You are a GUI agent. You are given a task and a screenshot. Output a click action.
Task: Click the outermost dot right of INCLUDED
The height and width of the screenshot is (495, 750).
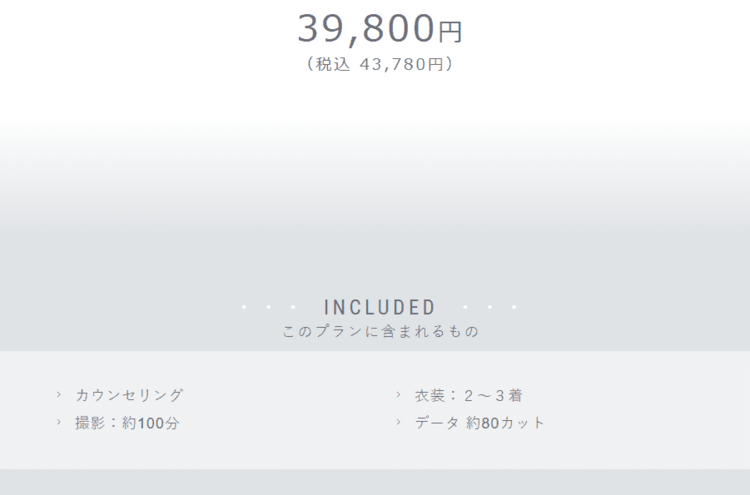pyautogui.click(x=514, y=307)
